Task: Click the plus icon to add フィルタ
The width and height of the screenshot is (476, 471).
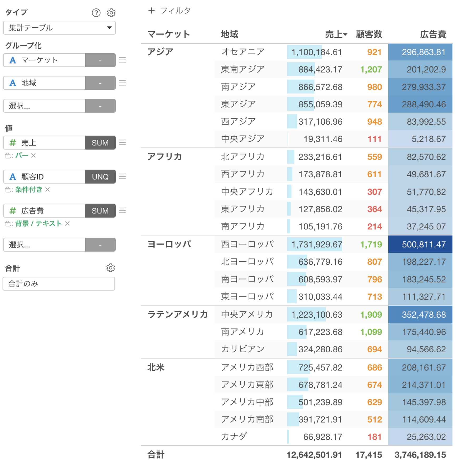Action: point(151,11)
